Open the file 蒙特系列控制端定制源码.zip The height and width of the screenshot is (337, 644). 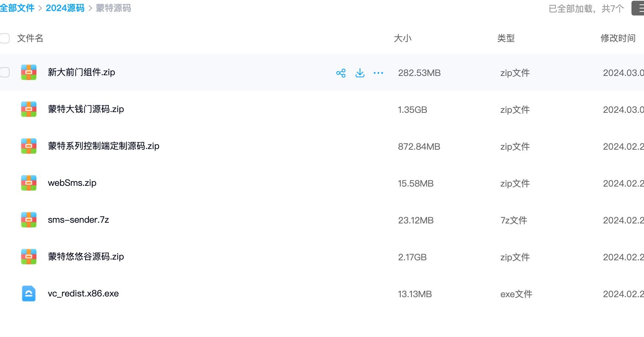[104, 146]
